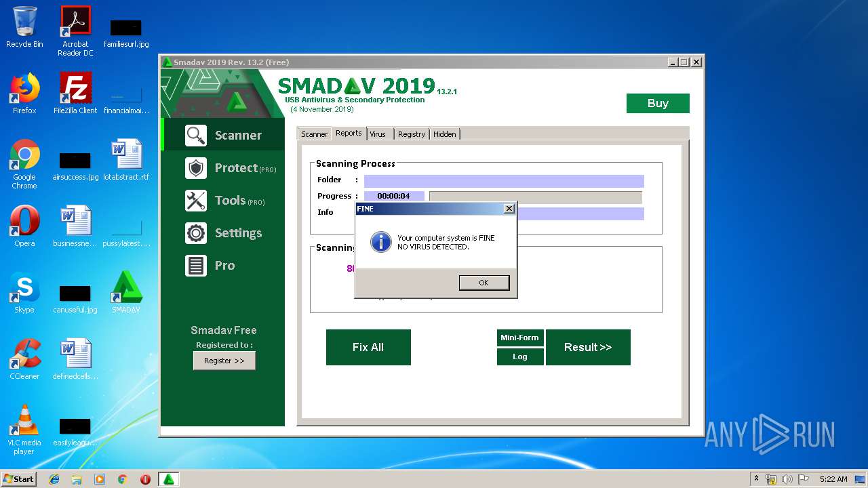Open familiesurl.jpg desktop file
868x488 pixels.
pyautogui.click(x=126, y=33)
